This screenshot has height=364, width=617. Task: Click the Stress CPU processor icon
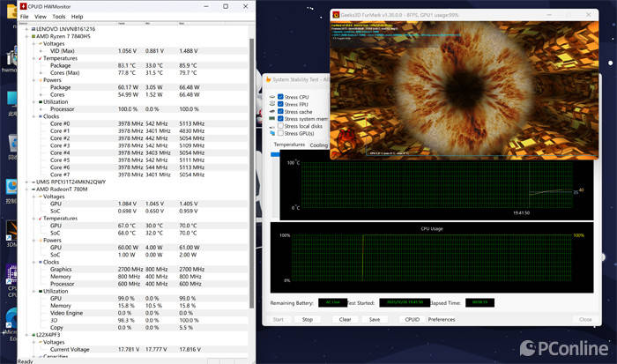(271, 97)
